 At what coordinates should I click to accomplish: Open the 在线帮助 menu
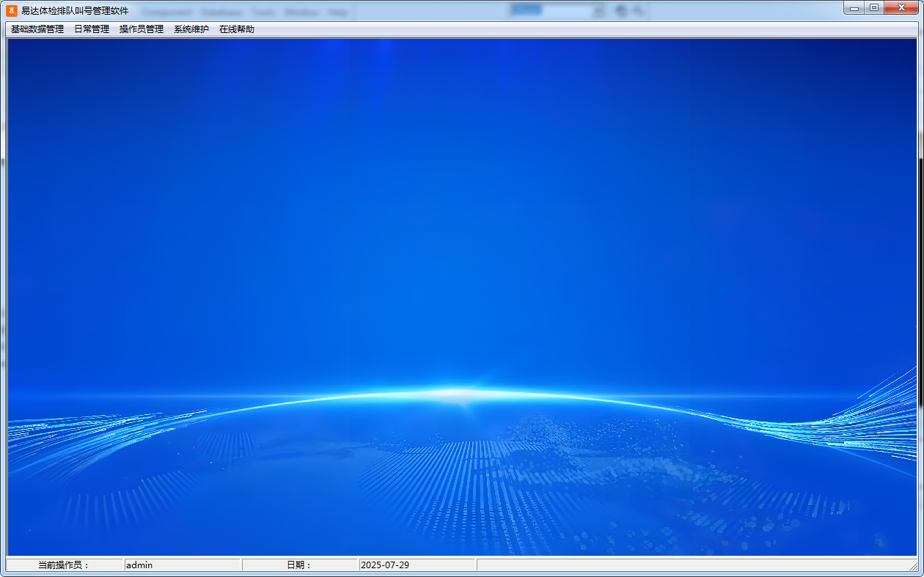(236, 29)
